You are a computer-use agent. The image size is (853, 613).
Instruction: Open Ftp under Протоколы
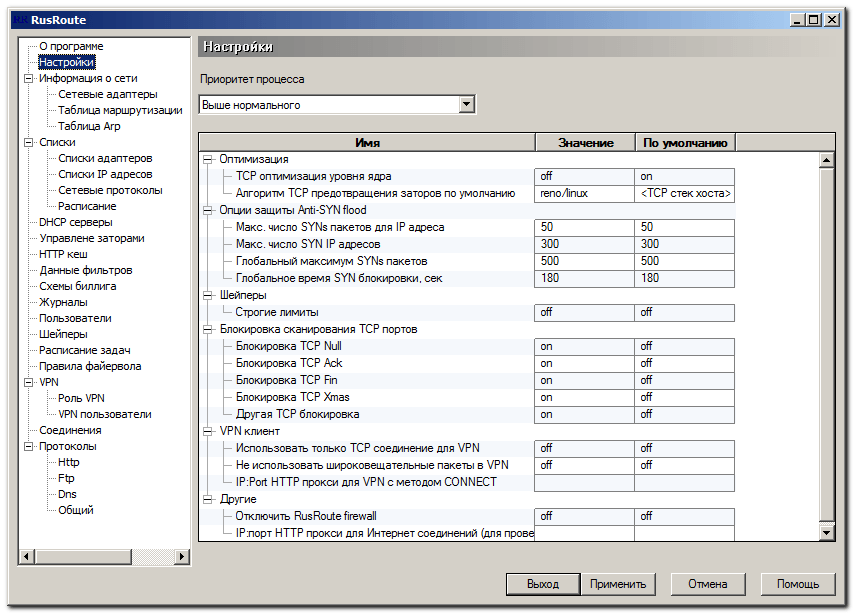pos(66,478)
